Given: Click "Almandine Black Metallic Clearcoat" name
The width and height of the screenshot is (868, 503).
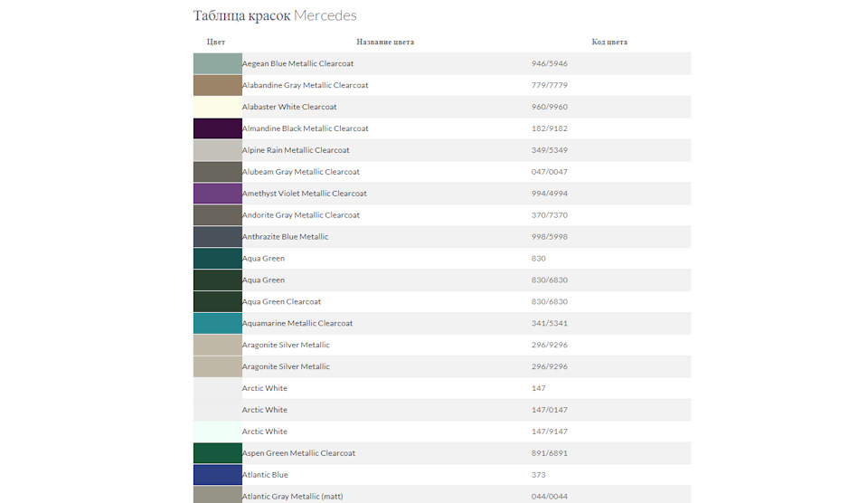Looking at the screenshot, I should 305,128.
